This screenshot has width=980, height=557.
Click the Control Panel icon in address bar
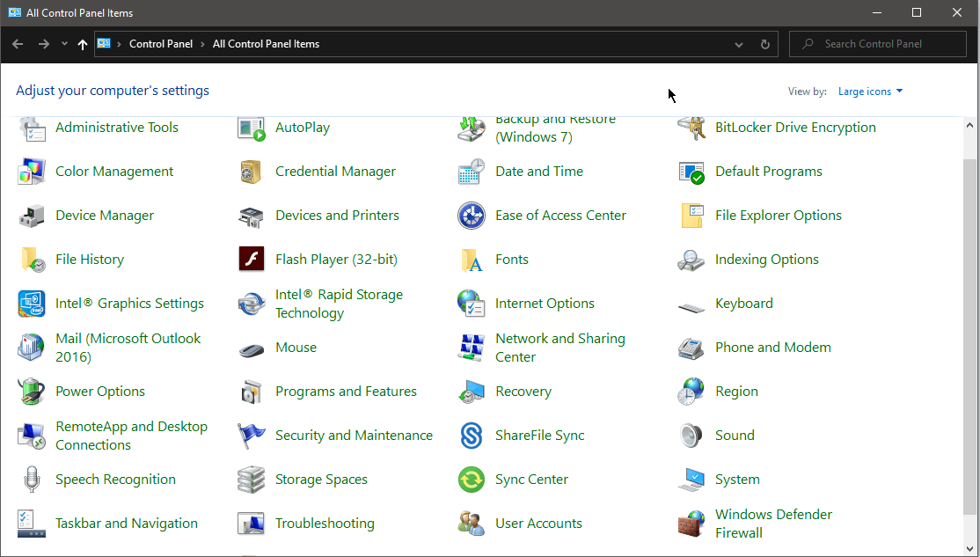pyautogui.click(x=104, y=44)
